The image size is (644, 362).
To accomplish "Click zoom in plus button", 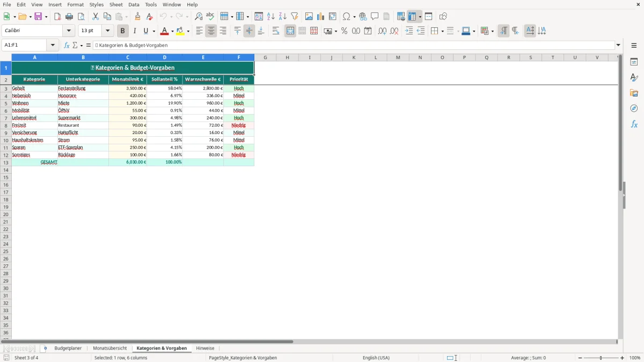I will point(623,358).
